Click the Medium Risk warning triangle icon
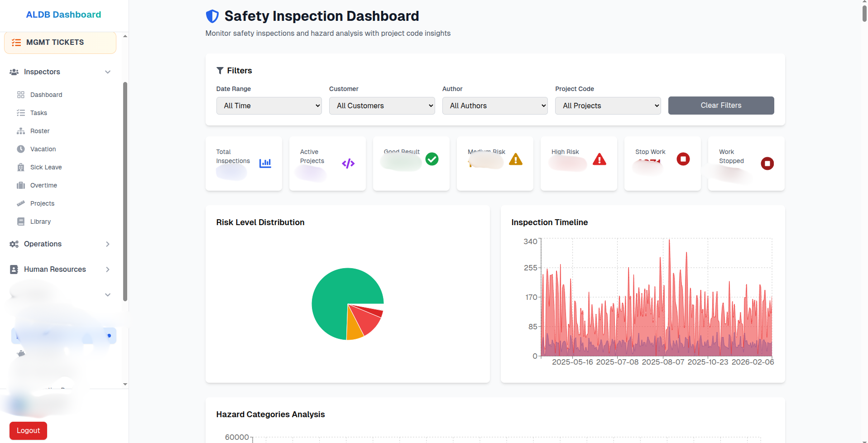The width and height of the screenshot is (868, 443). pyautogui.click(x=515, y=159)
